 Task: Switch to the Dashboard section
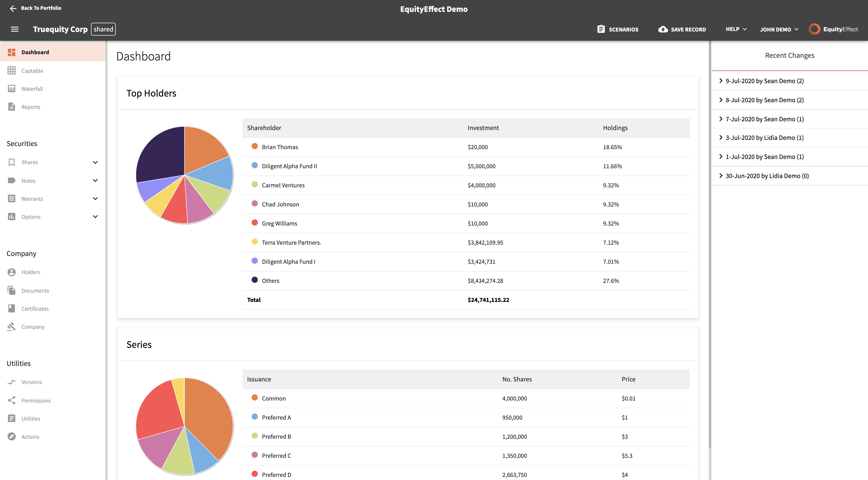35,52
